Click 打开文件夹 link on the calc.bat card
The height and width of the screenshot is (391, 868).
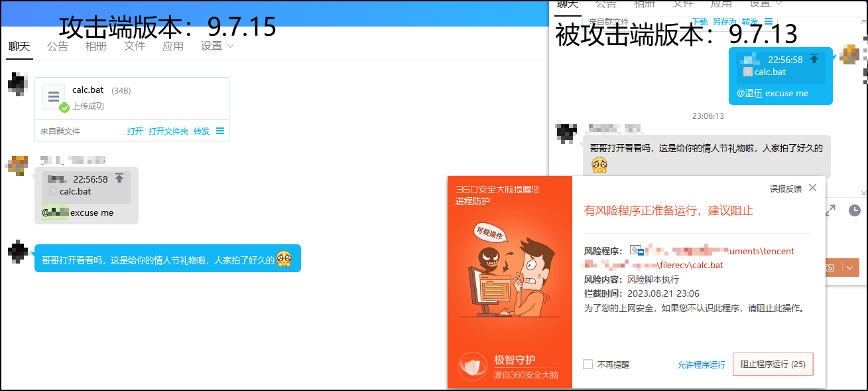pos(168,131)
